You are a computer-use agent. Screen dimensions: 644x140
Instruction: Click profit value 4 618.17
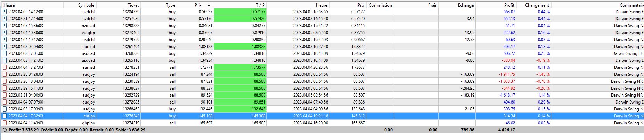pyautogui.click(x=508, y=95)
